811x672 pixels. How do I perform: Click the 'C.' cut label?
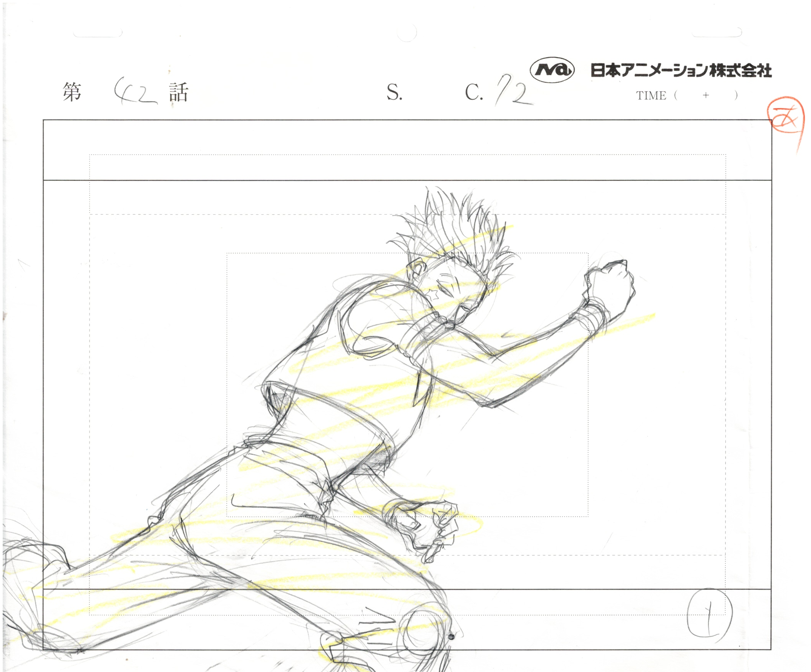tap(474, 93)
